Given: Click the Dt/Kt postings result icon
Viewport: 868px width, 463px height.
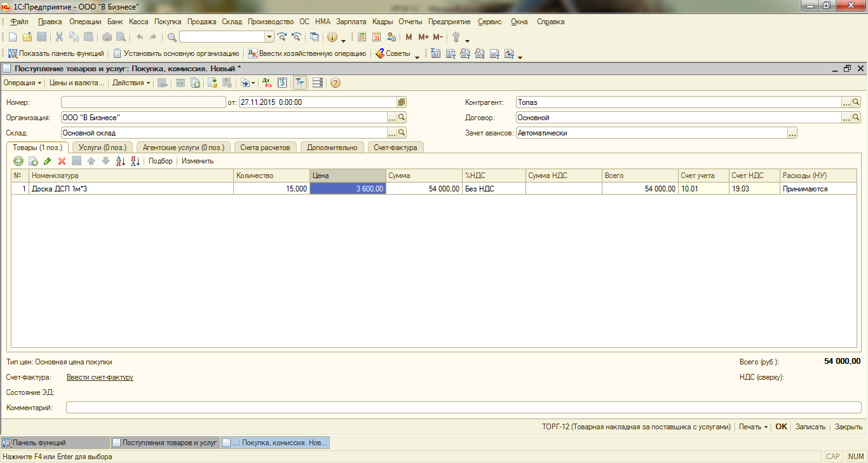Looking at the screenshot, I should 268,83.
